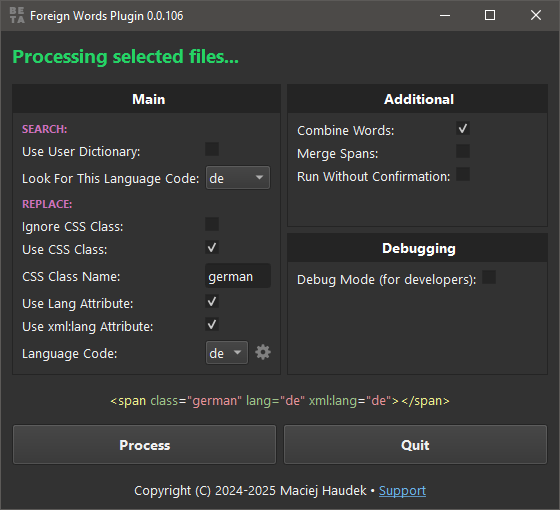
Task: Enable Merge Spans option
Action: pos(463,151)
